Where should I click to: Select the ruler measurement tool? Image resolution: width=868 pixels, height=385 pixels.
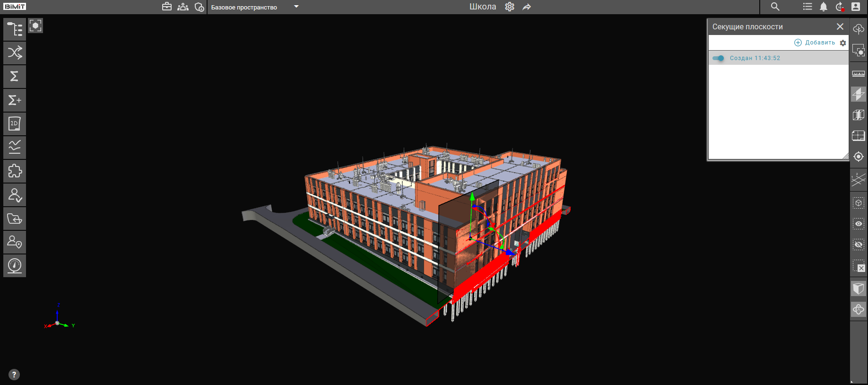[858, 74]
